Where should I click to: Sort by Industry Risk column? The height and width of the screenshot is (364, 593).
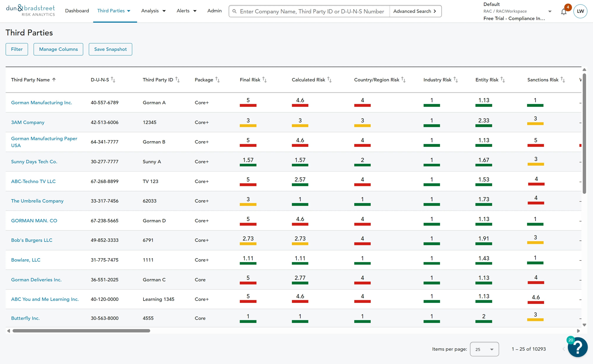456,80
